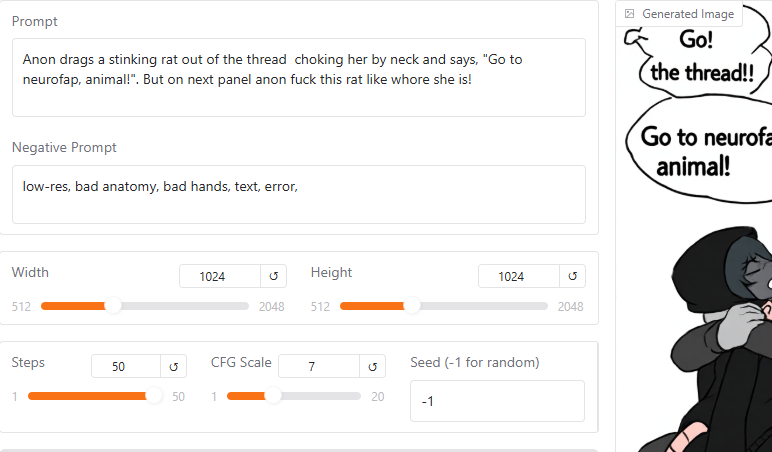This screenshot has width=772, height=452.
Task: Reset the Height value to default
Action: (572, 276)
